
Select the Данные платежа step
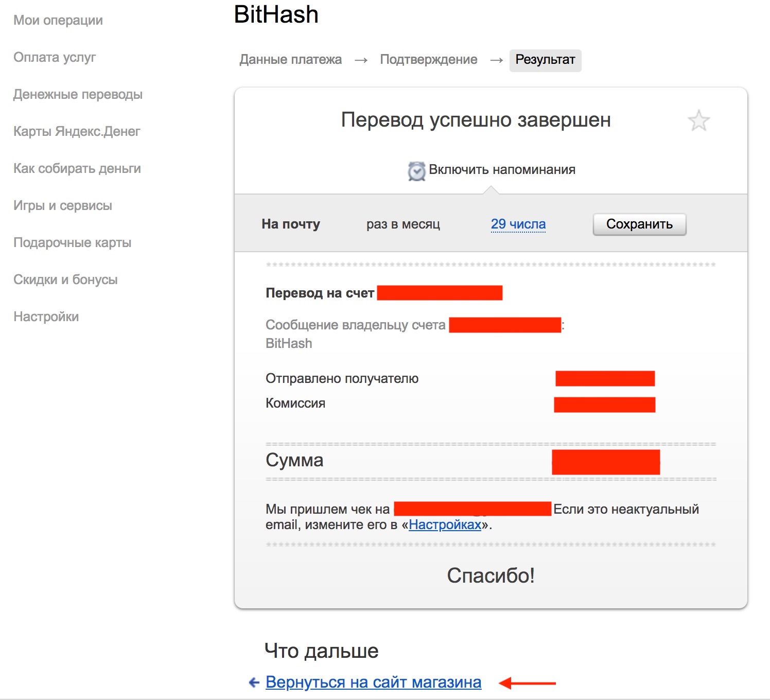pyautogui.click(x=290, y=60)
